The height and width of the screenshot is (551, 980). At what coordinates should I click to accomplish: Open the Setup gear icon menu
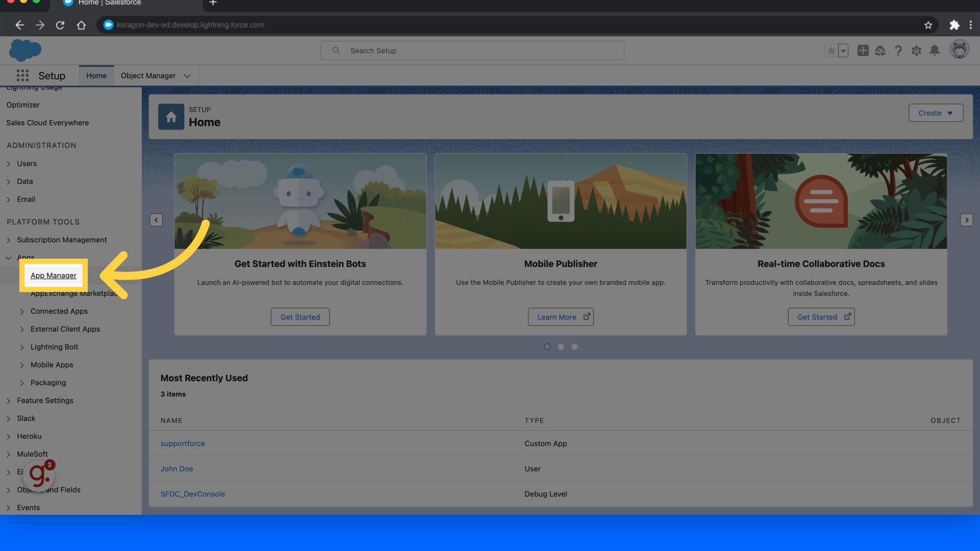(916, 51)
